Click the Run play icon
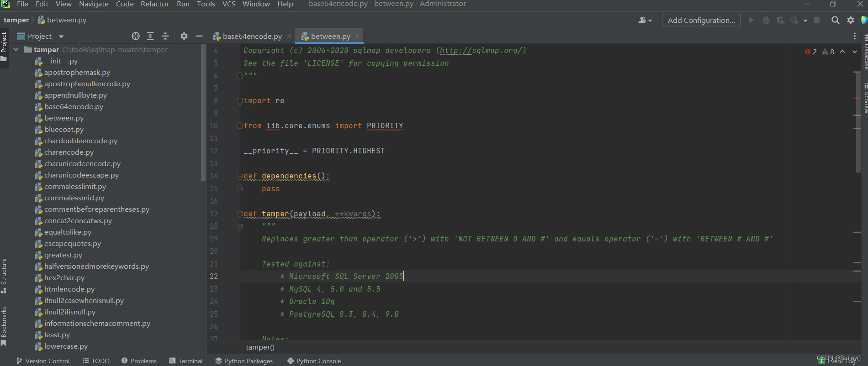Image resolution: width=868 pixels, height=366 pixels. (x=751, y=20)
